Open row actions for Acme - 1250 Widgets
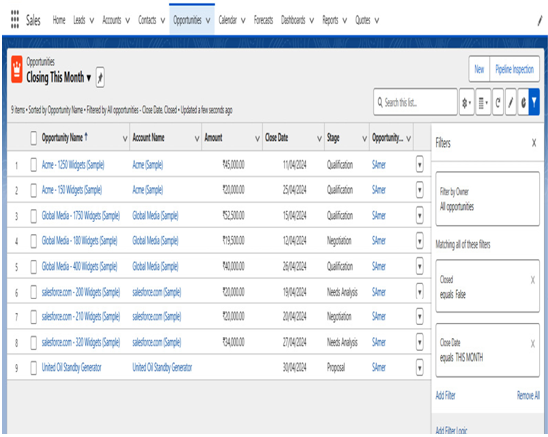The image size is (548, 437). pos(420,164)
